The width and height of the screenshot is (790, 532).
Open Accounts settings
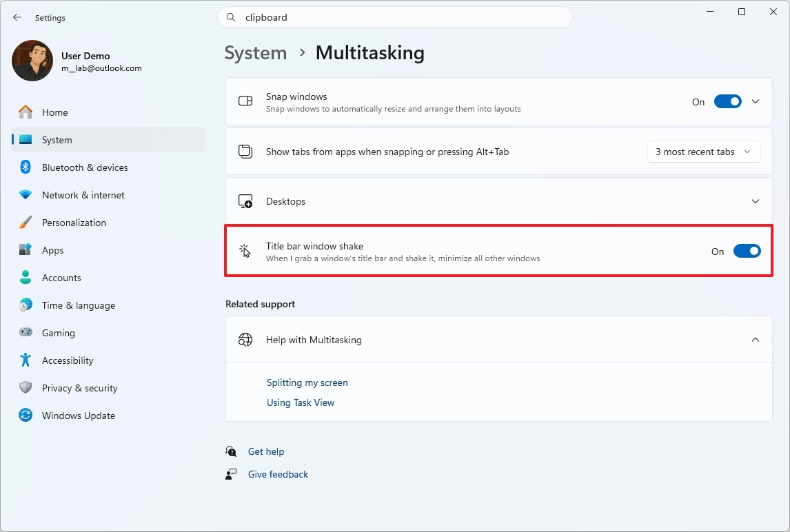coord(61,277)
